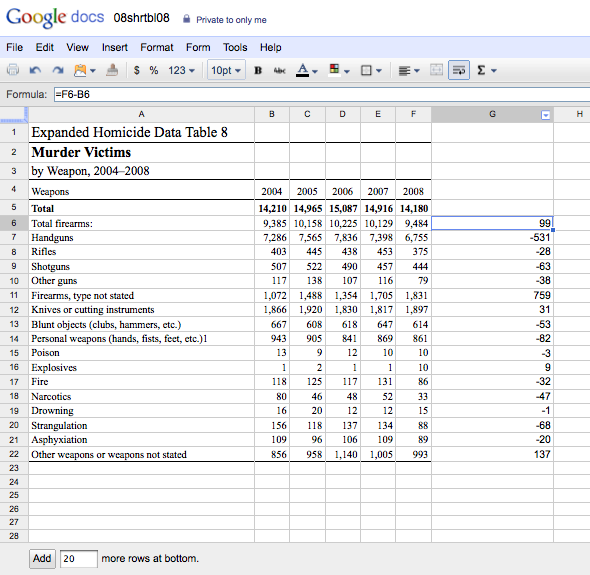Select the 2004 column header cell
This screenshot has width=590, height=575.
pyautogui.click(x=272, y=191)
